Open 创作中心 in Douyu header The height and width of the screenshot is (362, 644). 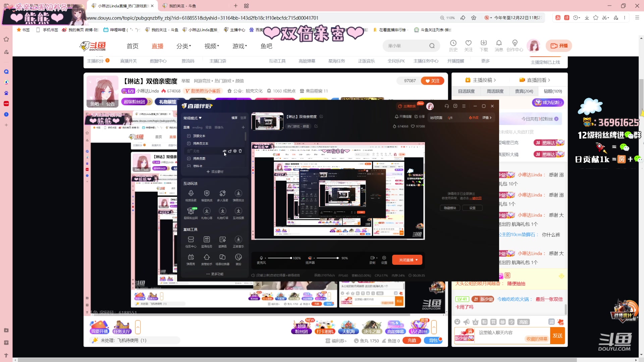(x=515, y=46)
